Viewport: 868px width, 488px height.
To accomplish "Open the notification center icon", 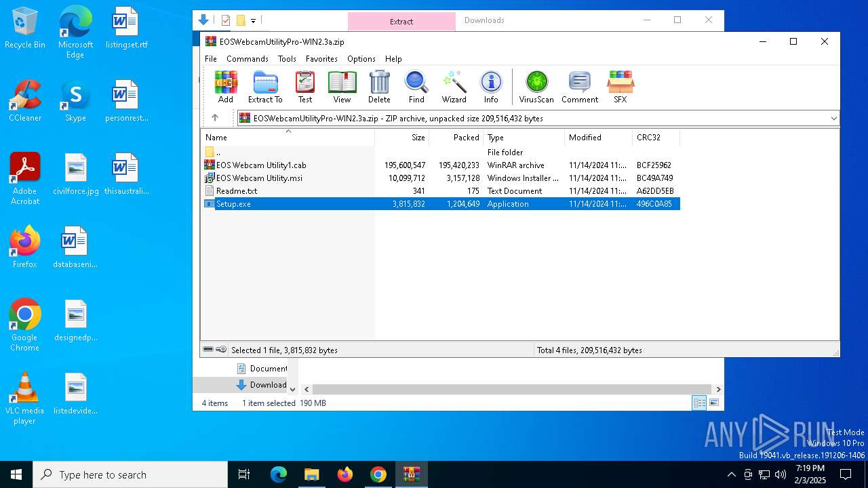I will click(846, 474).
